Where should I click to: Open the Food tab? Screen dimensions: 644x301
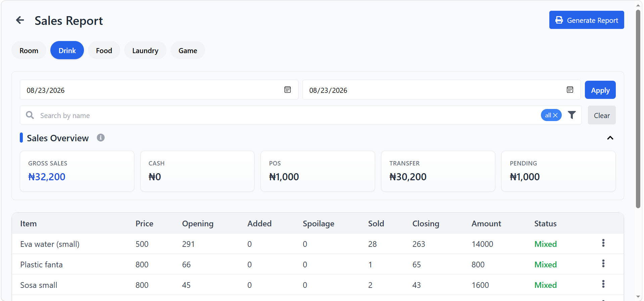pos(104,50)
